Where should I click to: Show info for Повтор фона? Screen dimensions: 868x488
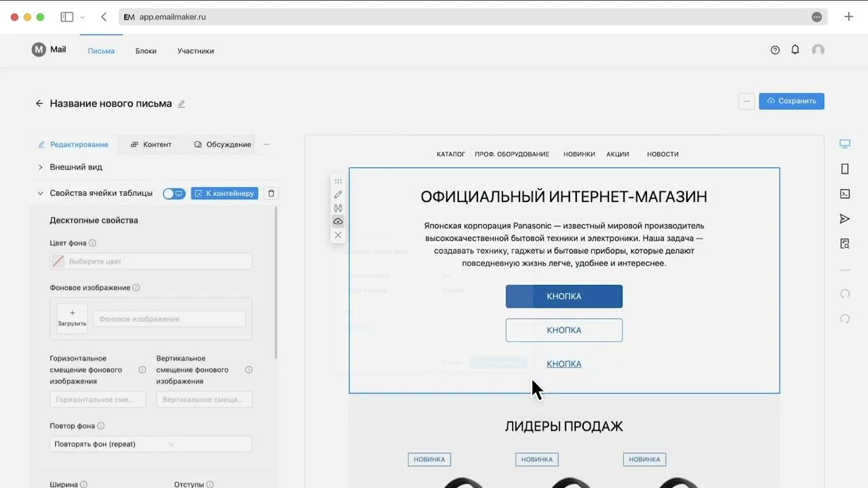click(100, 426)
